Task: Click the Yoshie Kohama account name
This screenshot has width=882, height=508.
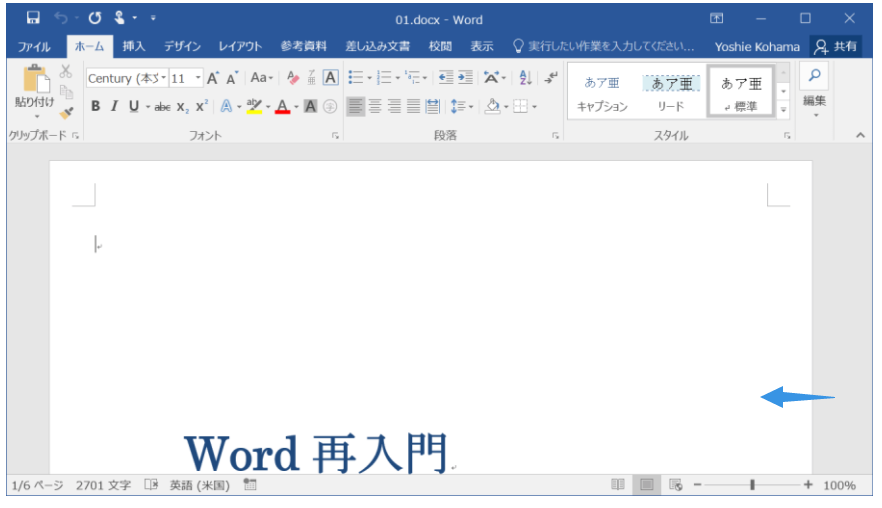Action: [x=757, y=47]
